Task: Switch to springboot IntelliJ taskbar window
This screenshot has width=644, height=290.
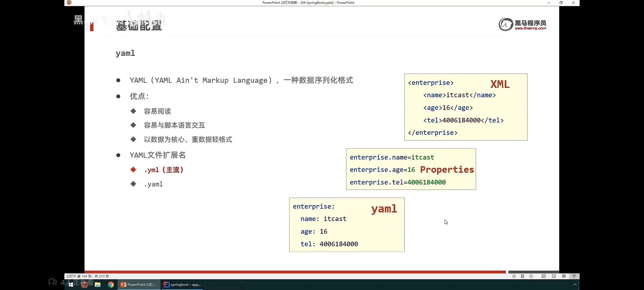Action: [x=182, y=285]
